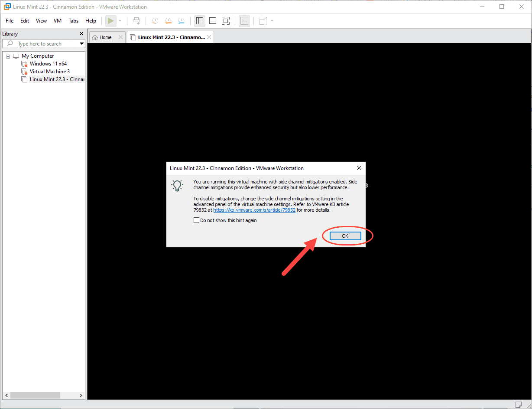The width and height of the screenshot is (532, 409).
Task: Open the power options dropdown arrow
Action: 120,21
